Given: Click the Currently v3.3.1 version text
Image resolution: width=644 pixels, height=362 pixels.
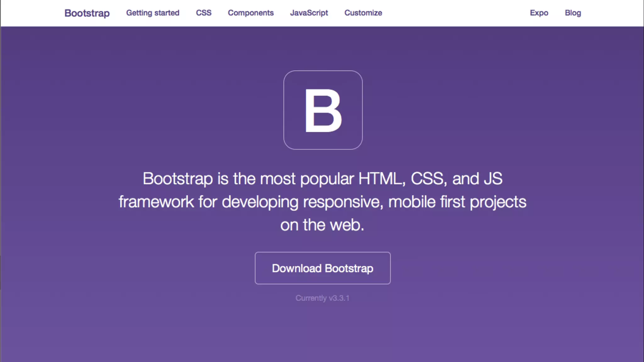Looking at the screenshot, I should tap(322, 298).
